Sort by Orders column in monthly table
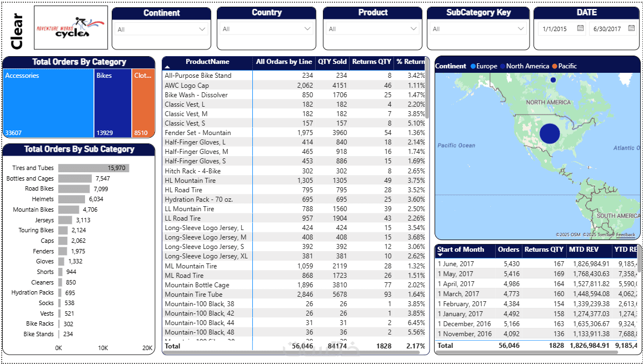 point(509,249)
